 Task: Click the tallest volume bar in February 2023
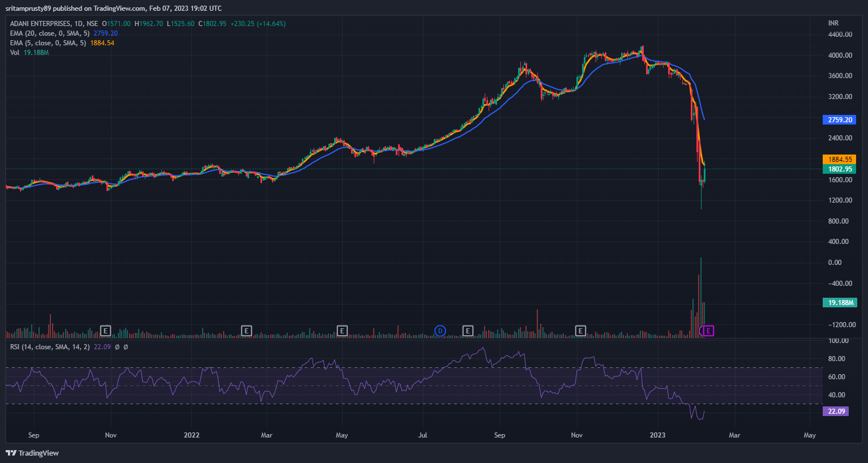701,298
